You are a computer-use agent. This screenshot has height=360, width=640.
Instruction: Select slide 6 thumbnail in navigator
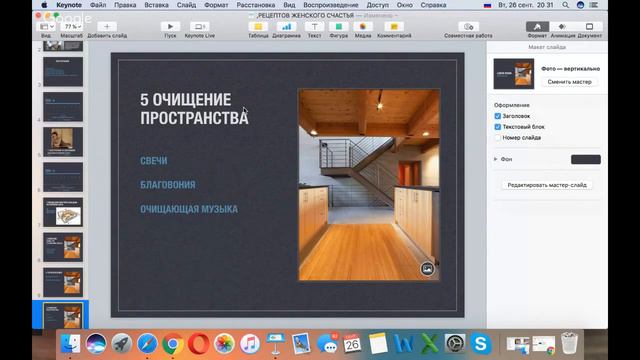(x=63, y=177)
